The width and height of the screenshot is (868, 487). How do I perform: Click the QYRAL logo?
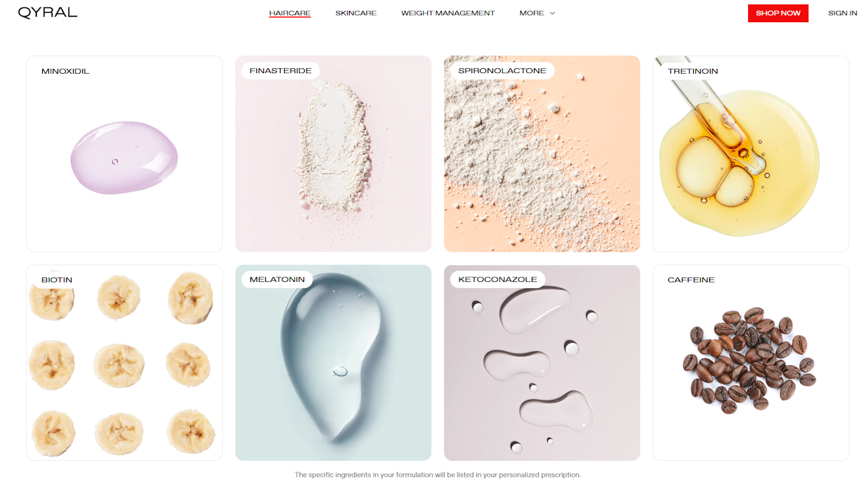pyautogui.click(x=48, y=13)
